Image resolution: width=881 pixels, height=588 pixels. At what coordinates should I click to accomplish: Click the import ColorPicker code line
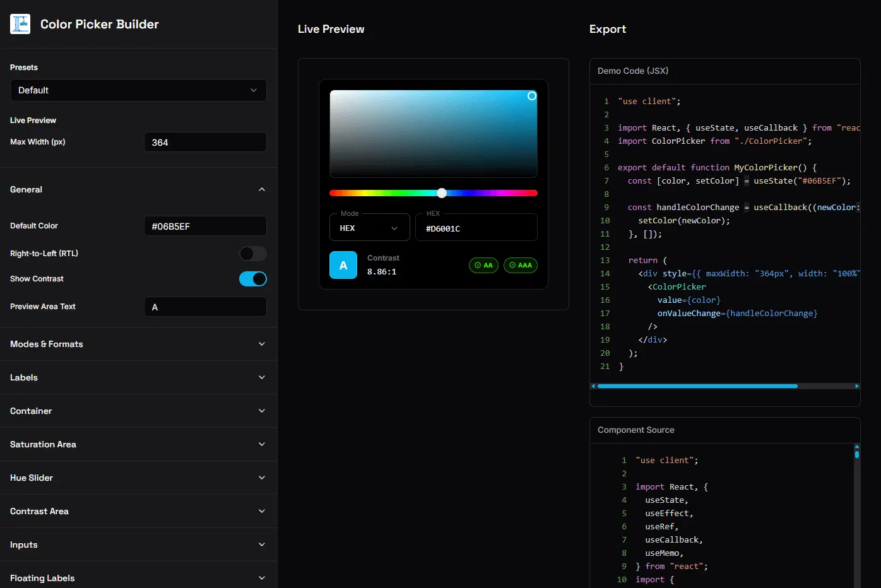pos(715,141)
